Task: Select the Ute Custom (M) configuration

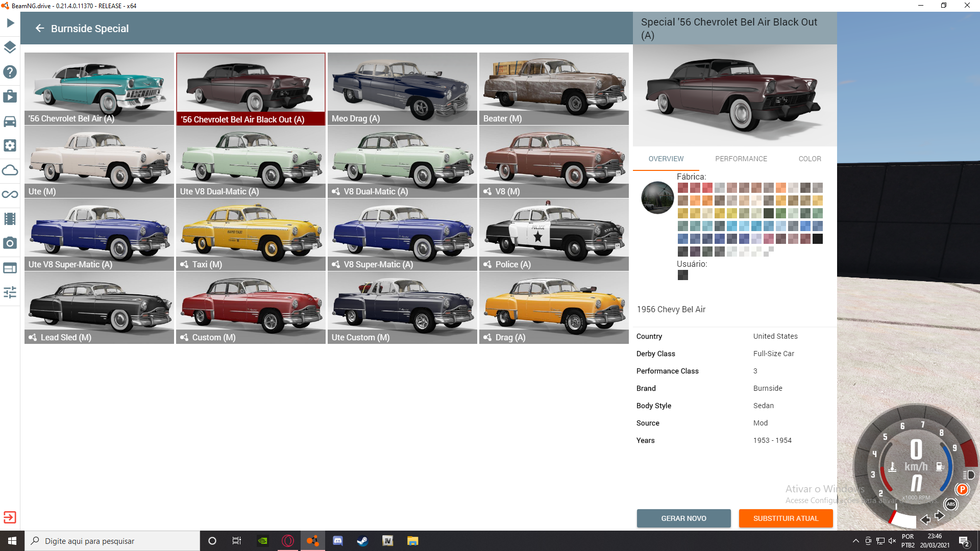Action: pos(402,308)
